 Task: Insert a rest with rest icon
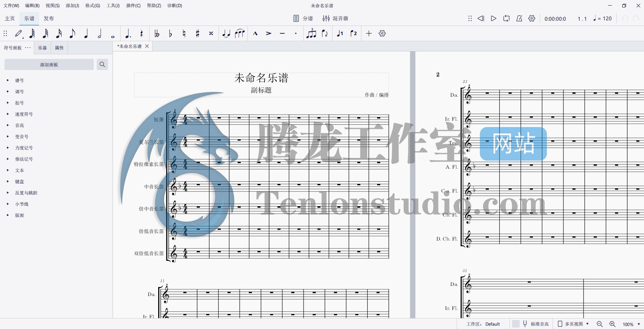tap(142, 34)
